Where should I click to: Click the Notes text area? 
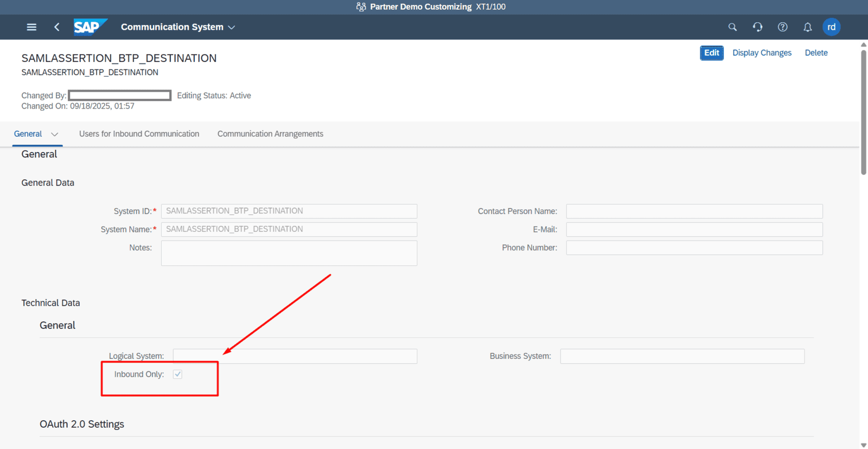pyautogui.click(x=289, y=253)
